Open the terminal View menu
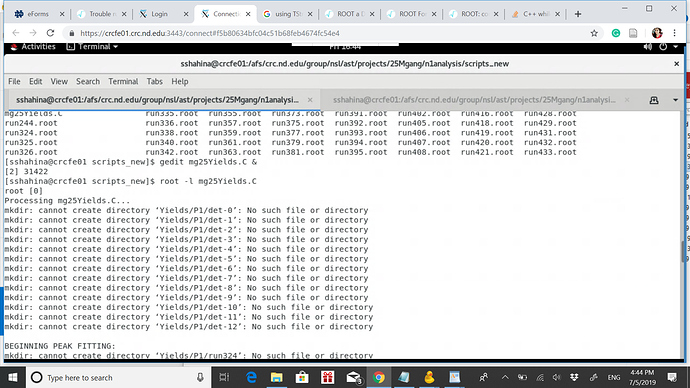The width and height of the screenshot is (690, 388). (x=59, y=81)
